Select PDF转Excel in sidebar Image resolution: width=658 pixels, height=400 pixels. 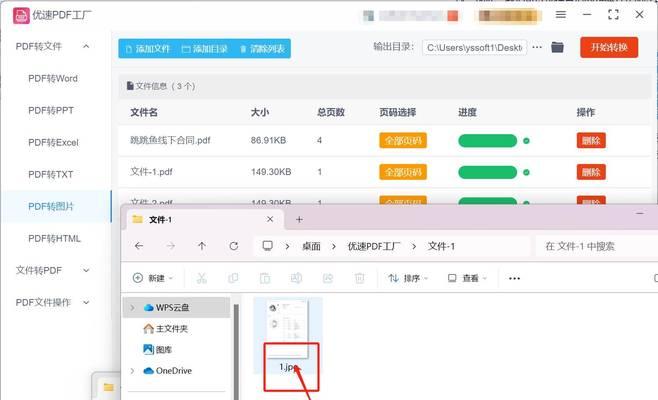click(53, 142)
